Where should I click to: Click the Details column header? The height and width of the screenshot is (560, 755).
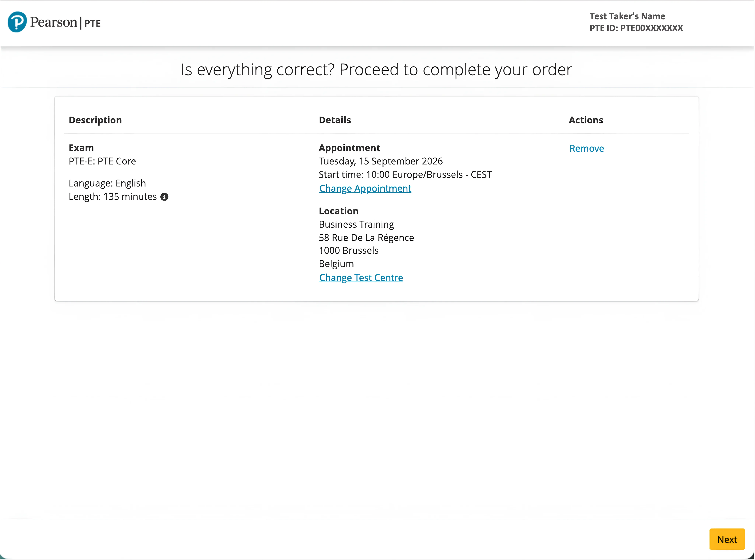[335, 120]
